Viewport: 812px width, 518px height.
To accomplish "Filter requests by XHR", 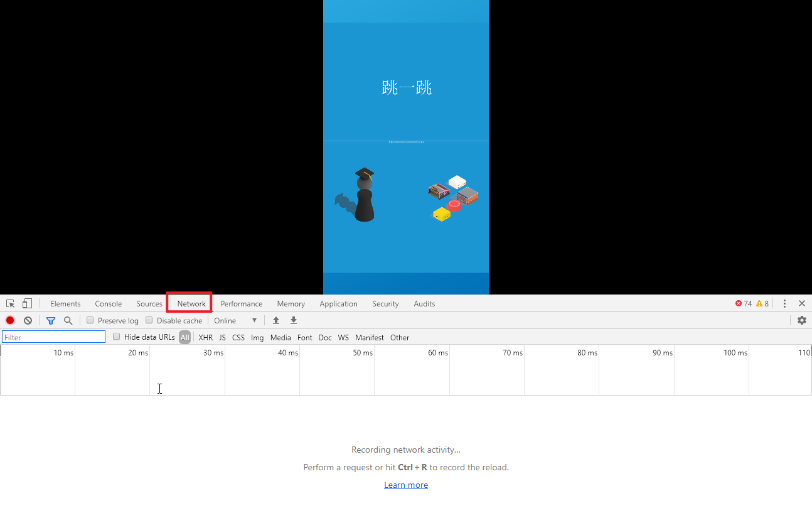I will pyautogui.click(x=206, y=337).
